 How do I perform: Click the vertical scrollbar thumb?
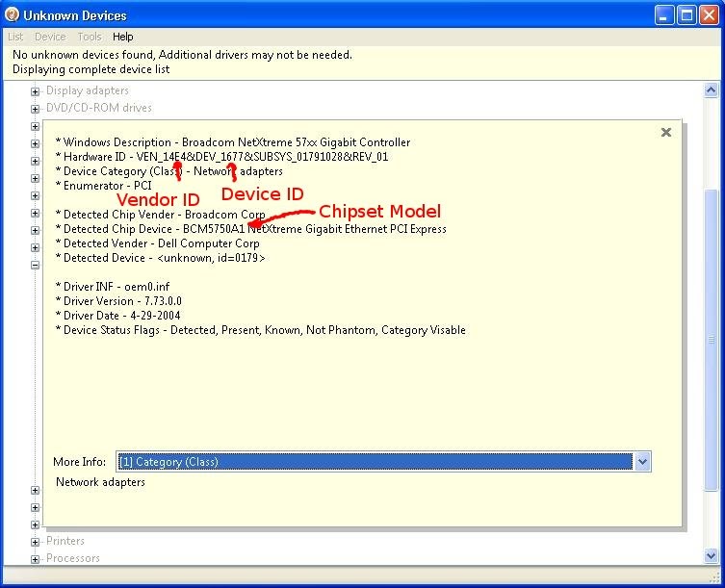tap(712, 340)
